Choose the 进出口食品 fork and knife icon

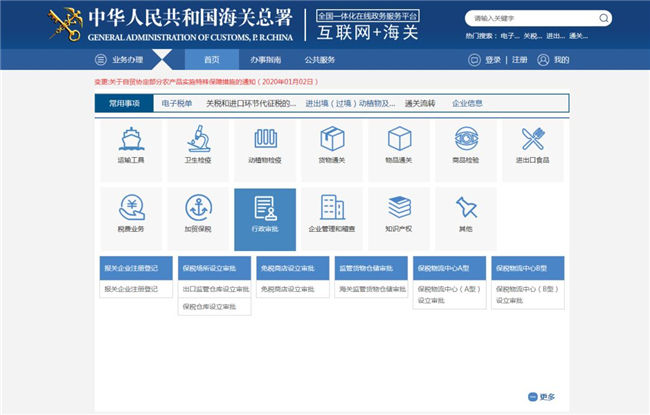[x=533, y=140]
